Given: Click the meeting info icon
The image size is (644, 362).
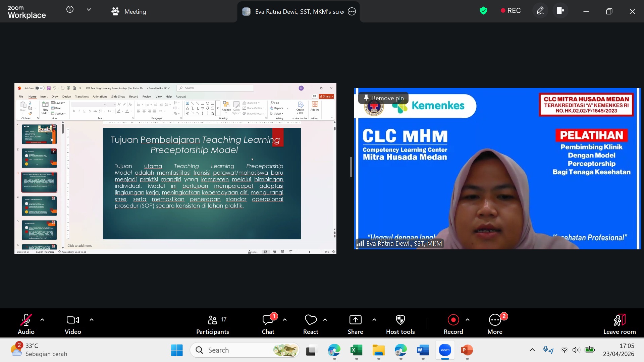Looking at the screenshot, I should tap(70, 10).
